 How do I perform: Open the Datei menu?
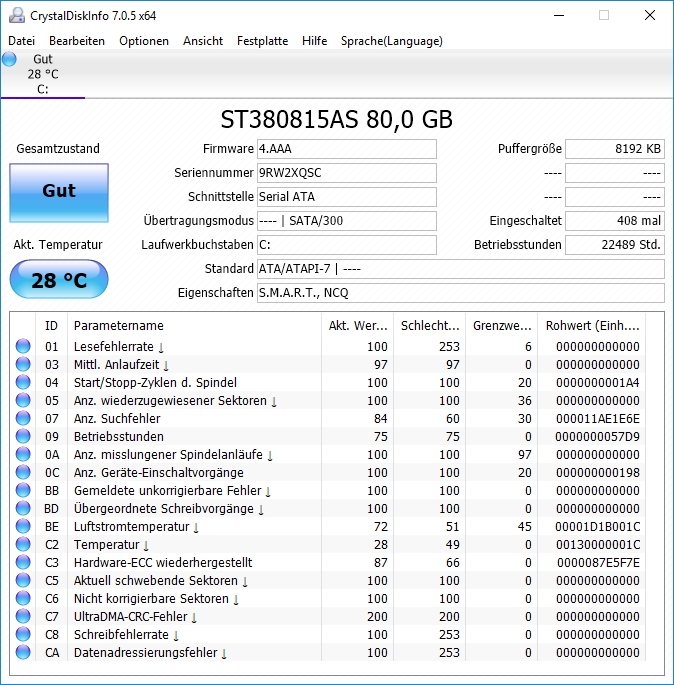pos(21,41)
